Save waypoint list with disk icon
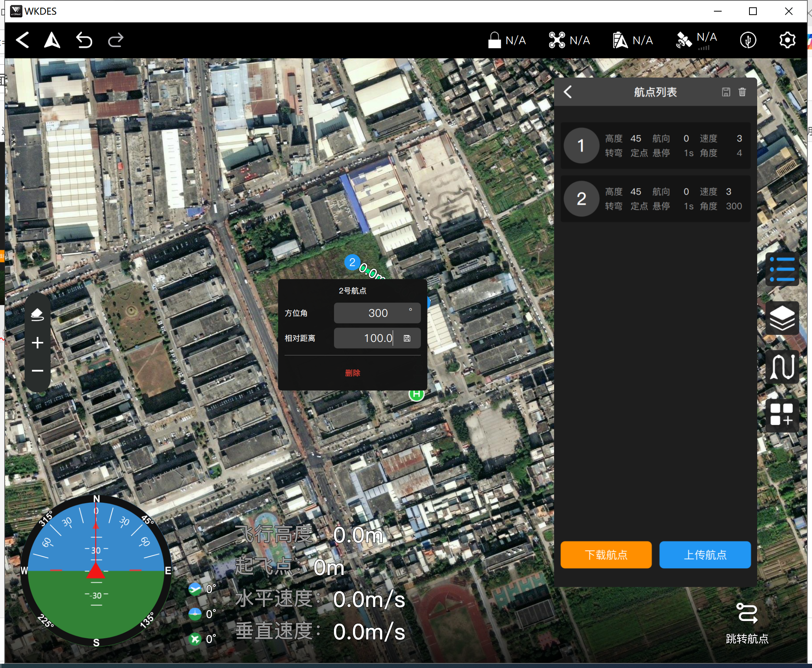This screenshot has width=812, height=668. point(726,92)
